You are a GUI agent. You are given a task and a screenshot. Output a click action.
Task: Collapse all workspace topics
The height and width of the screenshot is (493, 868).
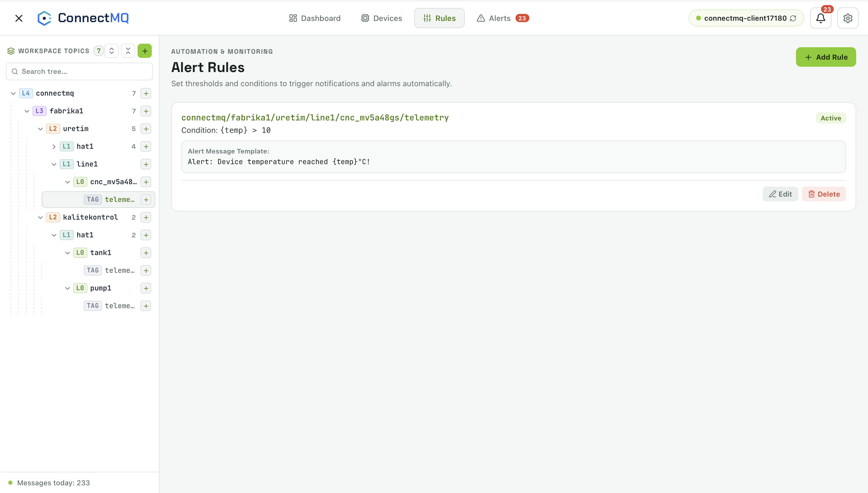pos(128,51)
